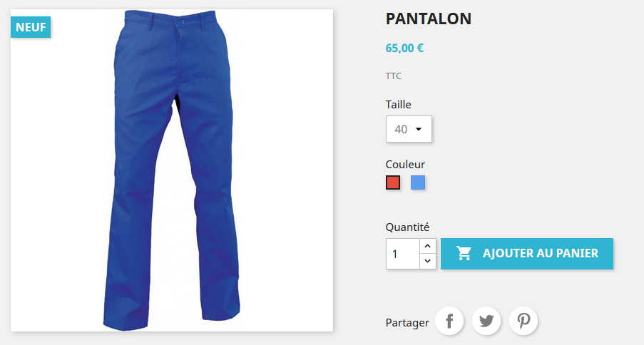Click the PANTALON product title

429,19
